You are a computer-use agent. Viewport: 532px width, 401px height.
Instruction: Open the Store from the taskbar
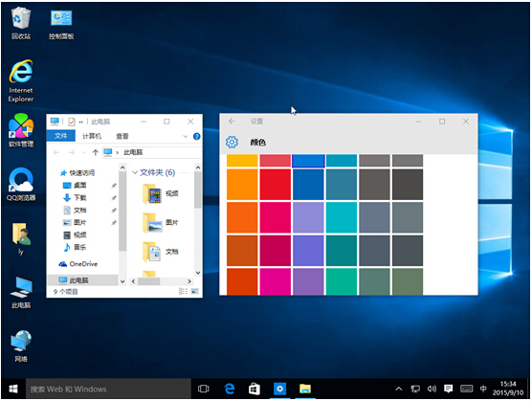click(255, 389)
